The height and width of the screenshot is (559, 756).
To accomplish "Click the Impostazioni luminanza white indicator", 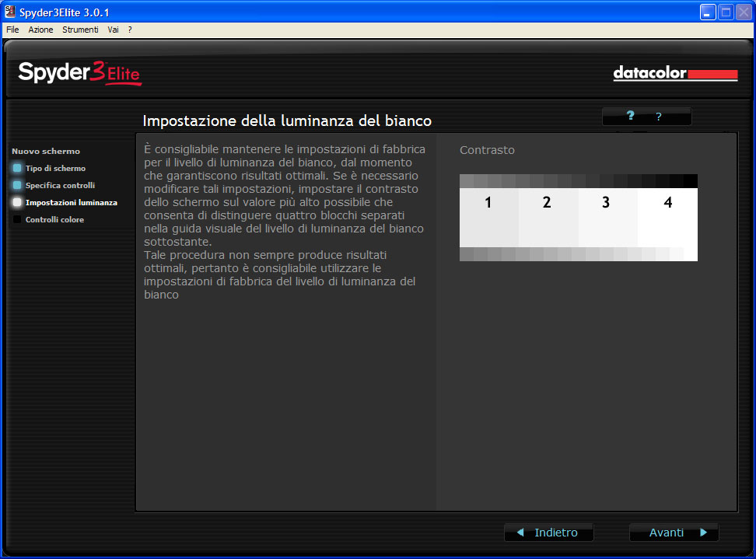I will pyautogui.click(x=17, y=202).
